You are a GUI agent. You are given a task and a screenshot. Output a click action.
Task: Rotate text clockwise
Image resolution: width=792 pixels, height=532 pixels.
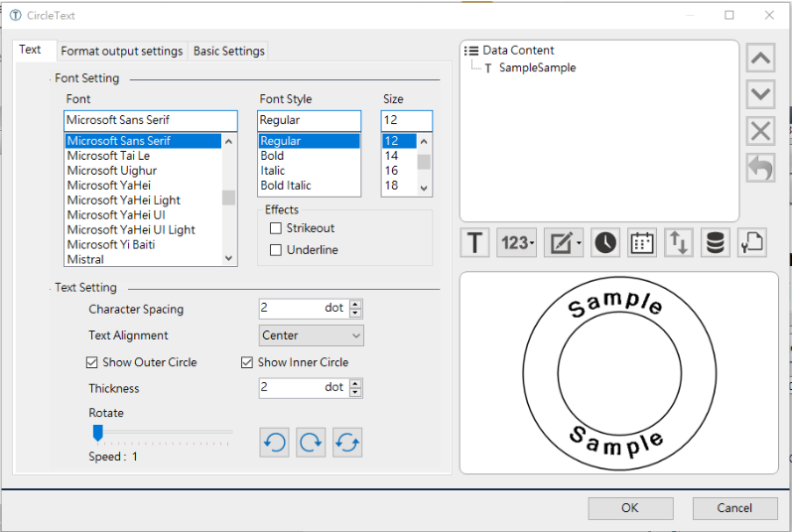pyautogui.click(x=311, y=443)
